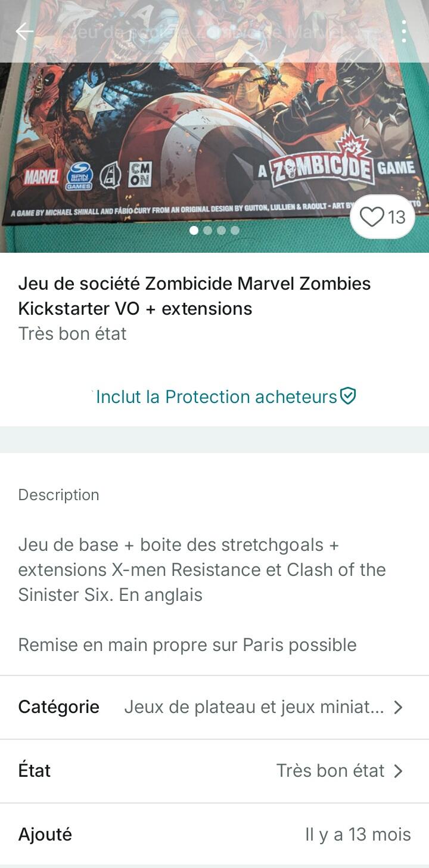
Task: Tap the Avengers "A" logo on box
Action: [110, 176]
